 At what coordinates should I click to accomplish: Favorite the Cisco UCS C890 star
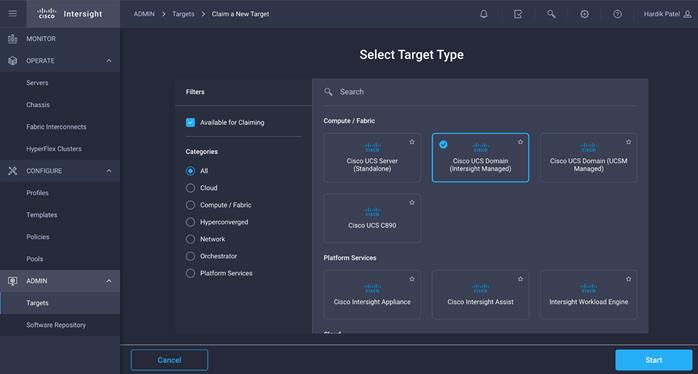pyautogui.click(x=412, y=203)
